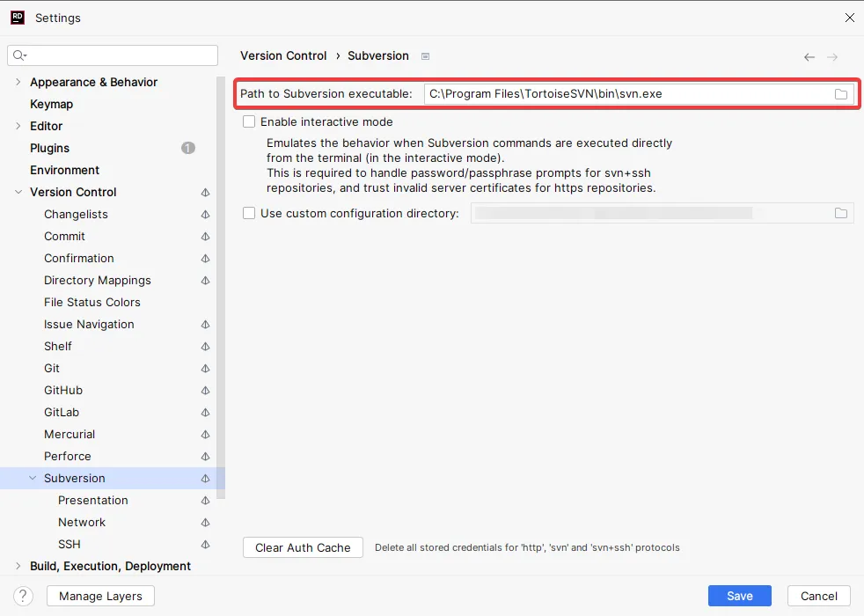The image size is (864, 616).
Task: Open Version Control from the breadcrumb path
Action: 282,55
